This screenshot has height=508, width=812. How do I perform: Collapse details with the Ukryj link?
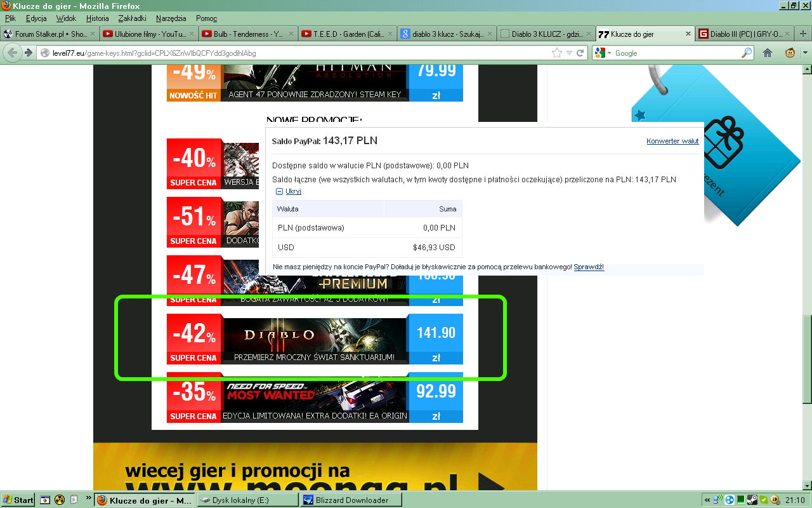tap(293, 191)
